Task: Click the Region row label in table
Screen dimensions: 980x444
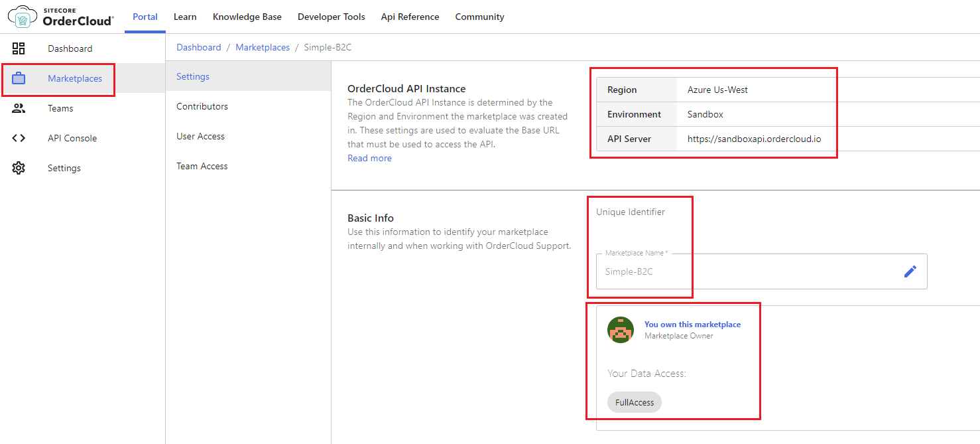Action: [622, 90]
